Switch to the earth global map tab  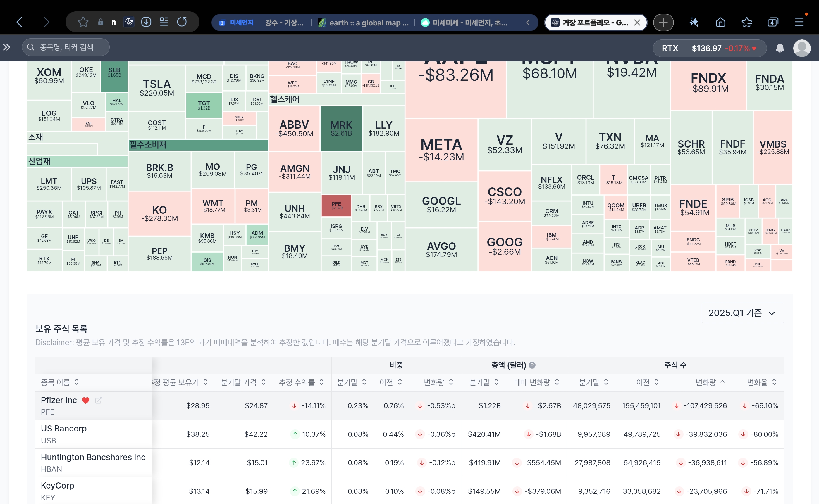[364, 23]
